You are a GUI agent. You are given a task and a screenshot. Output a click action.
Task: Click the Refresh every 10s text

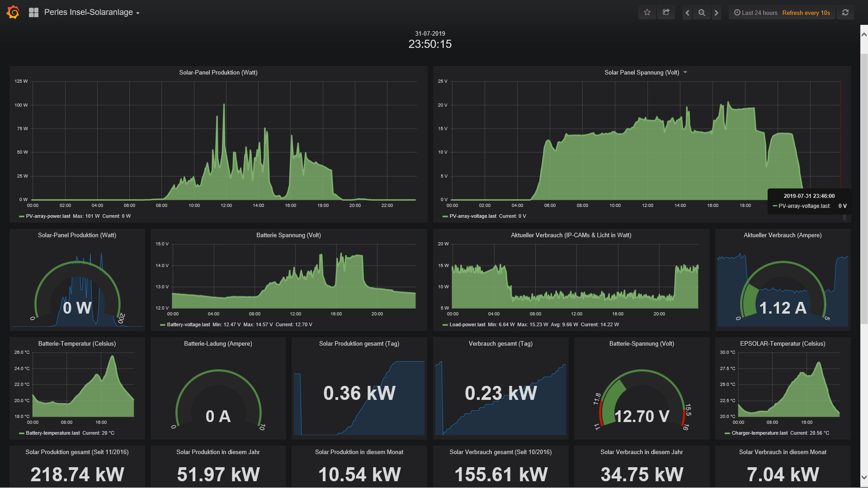(x=806, y=13)
